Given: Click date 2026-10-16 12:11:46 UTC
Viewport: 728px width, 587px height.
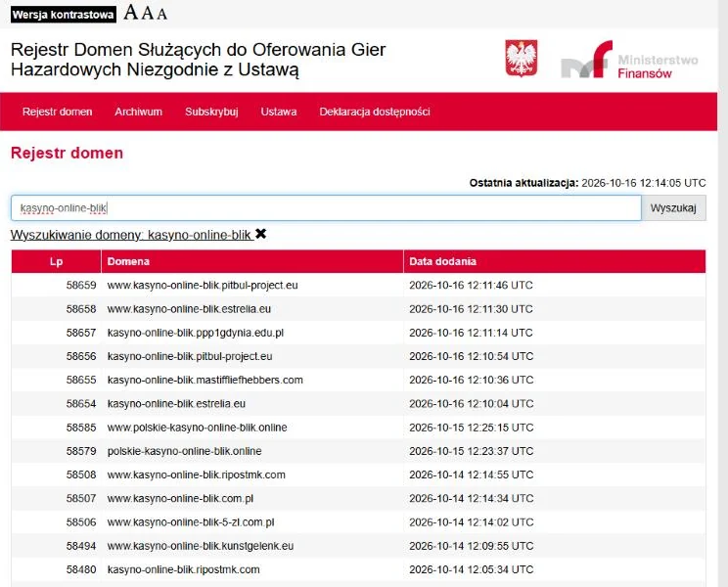Looking at the screenshot, I should point(472,286).
